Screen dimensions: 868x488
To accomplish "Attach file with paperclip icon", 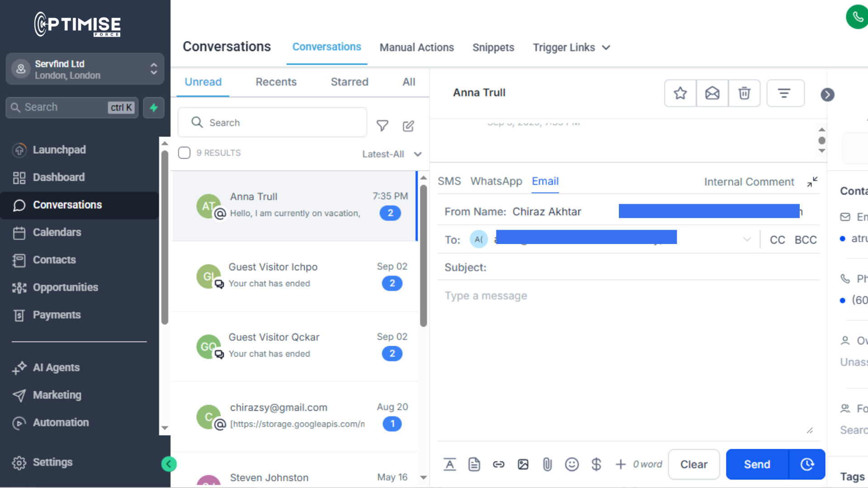I will click(x=547, y=464).
